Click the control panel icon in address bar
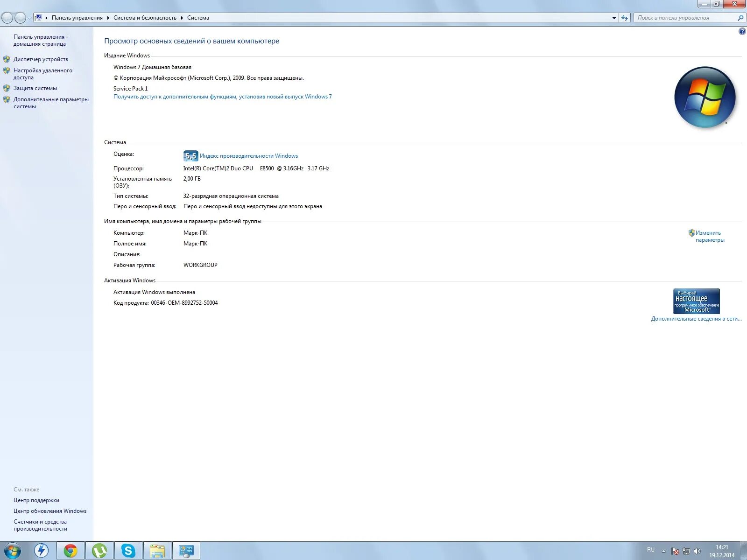This screenshot has height=560, width=747. pyautogui.click(x=39, y=18)
